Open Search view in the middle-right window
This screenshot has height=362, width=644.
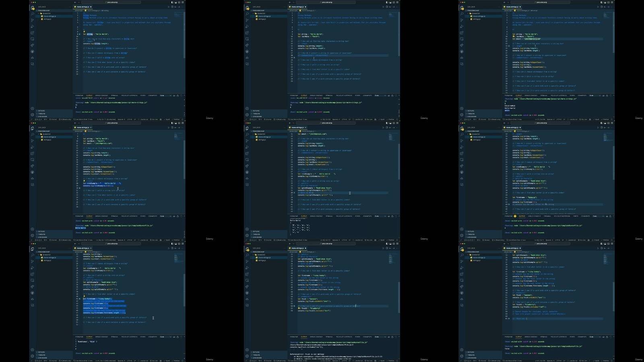click(462, 135)
